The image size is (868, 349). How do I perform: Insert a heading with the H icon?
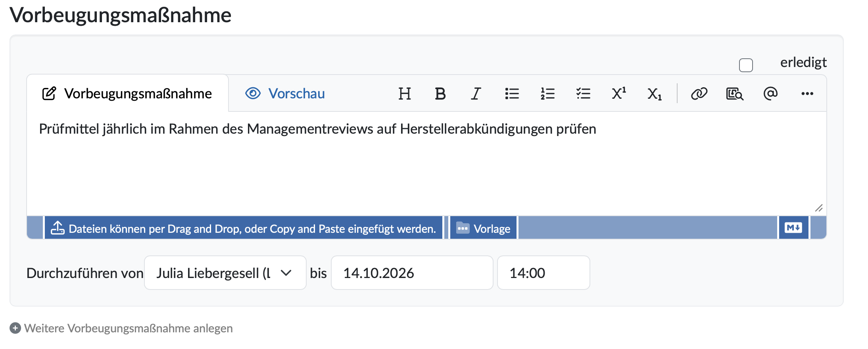[404, 94]
